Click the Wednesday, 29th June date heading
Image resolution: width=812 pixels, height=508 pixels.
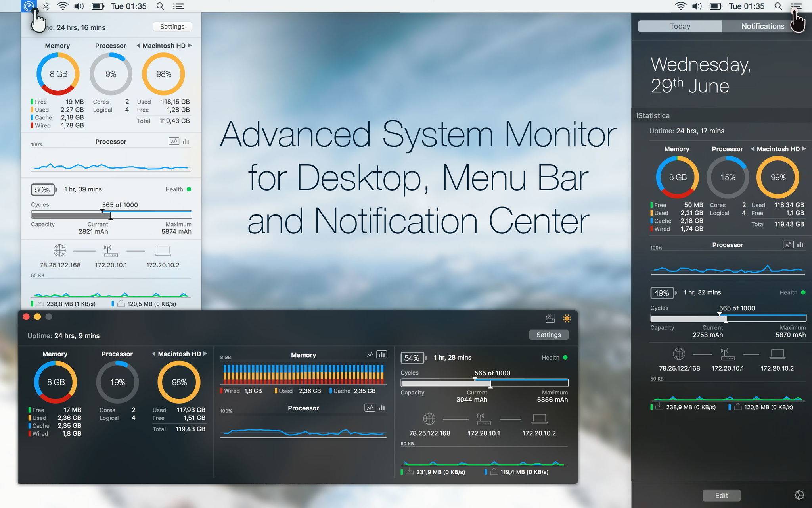point(701,75)
